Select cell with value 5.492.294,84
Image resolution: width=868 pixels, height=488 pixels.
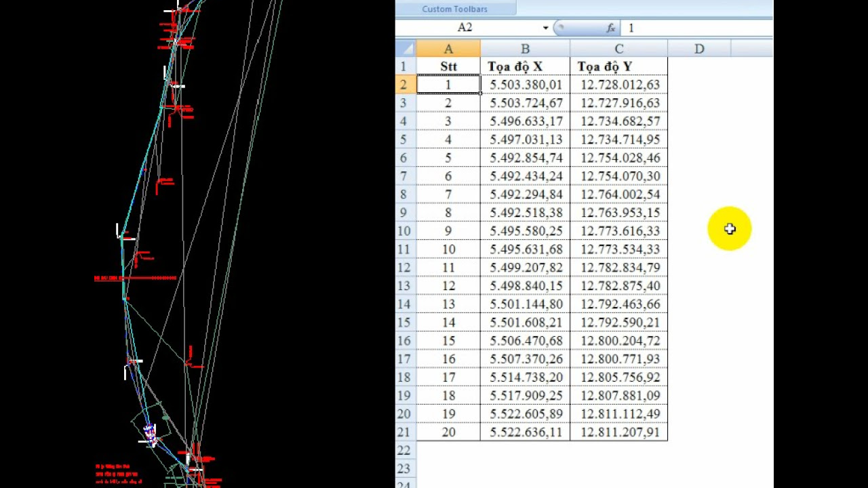click(x=525, y=195)
